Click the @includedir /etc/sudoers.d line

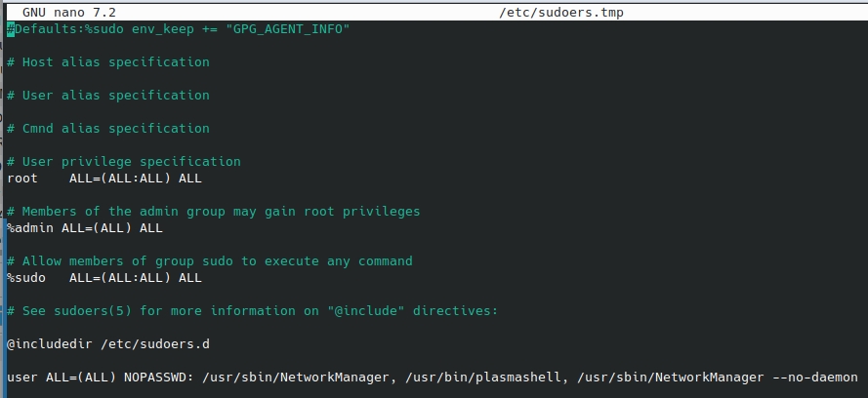tap(108, 343)
